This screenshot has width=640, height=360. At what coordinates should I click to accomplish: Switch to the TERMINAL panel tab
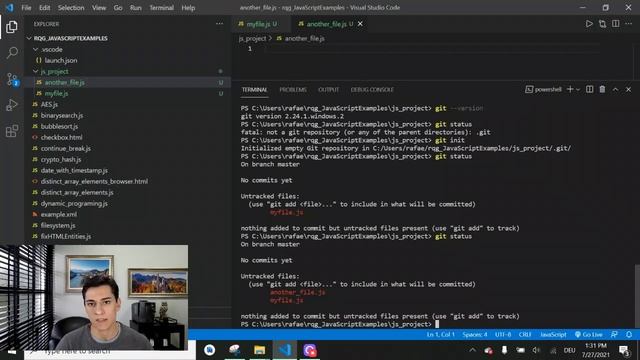point(254,90)
